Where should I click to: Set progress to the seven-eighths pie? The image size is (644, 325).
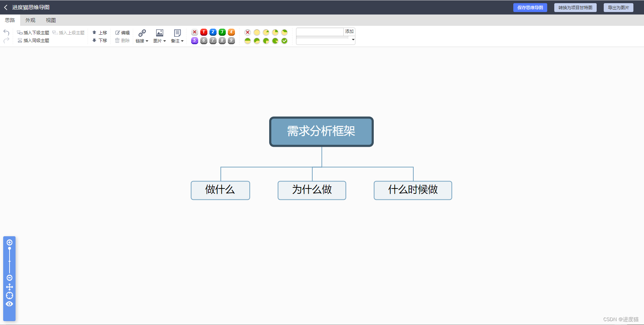coord(275,41)
